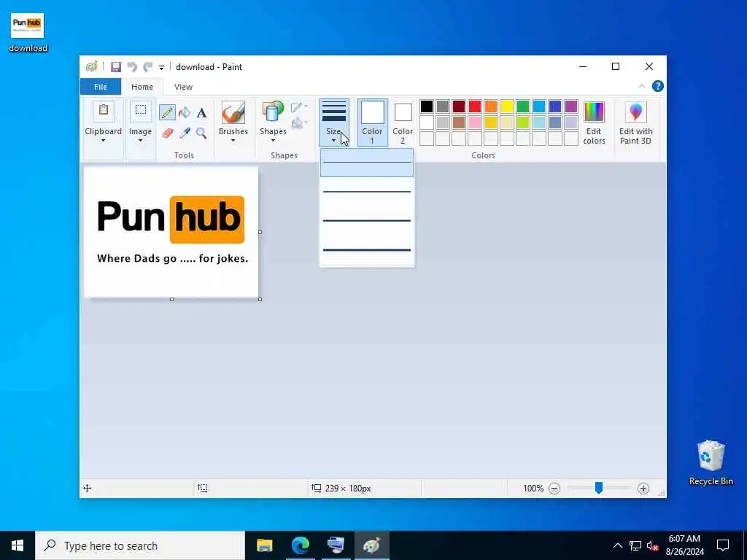The width and height of the screenshot is (747, 560).
Task: Click the Undo arrow in title bar
Action: [x=132, y=67]
